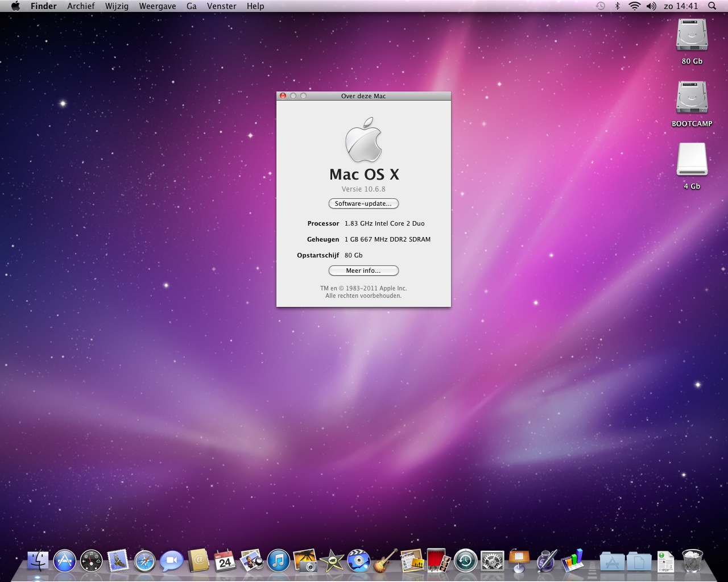Open the Apple menu
This screenshot has height=582, width=728.
[15, 6]
